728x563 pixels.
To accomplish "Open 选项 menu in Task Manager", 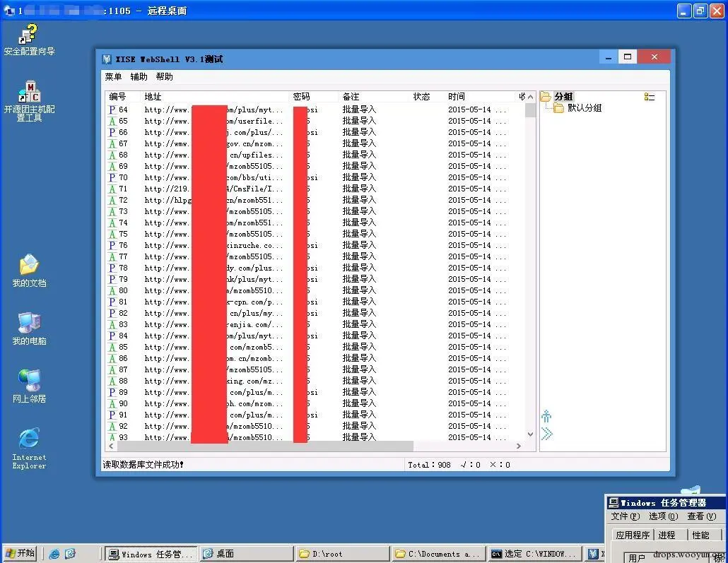I will (x=664, y=516).
